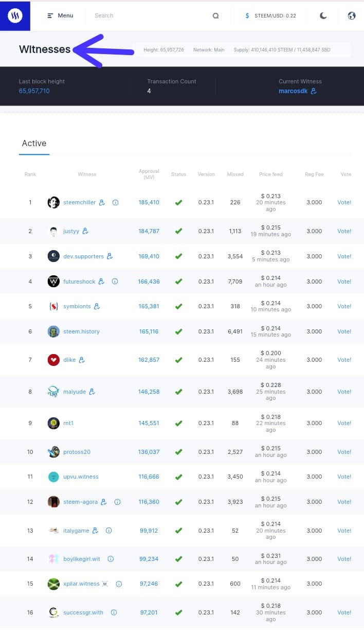Open the Menu hamburger button
This screenshot has height=633, width=364.
pos(60,15)
